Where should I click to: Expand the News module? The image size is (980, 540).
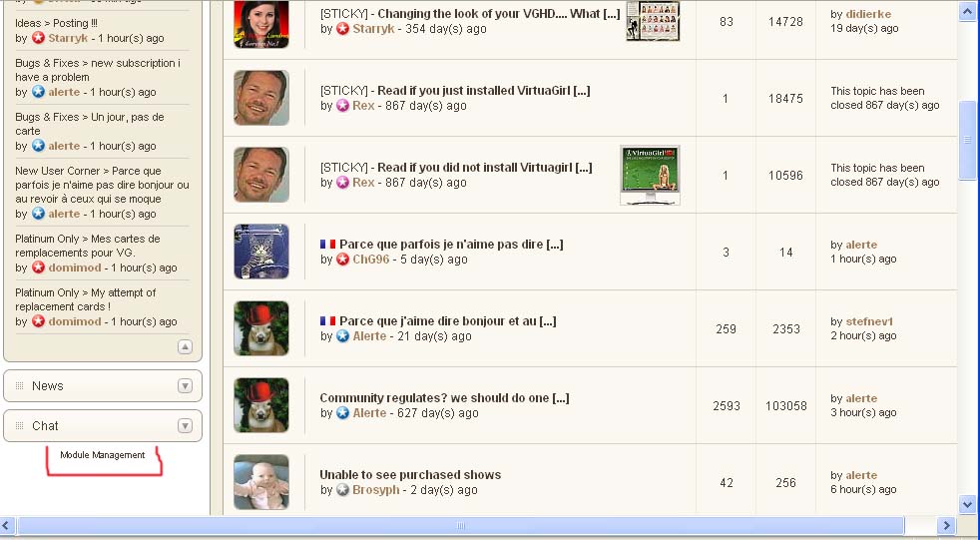[x=185, y=385]
